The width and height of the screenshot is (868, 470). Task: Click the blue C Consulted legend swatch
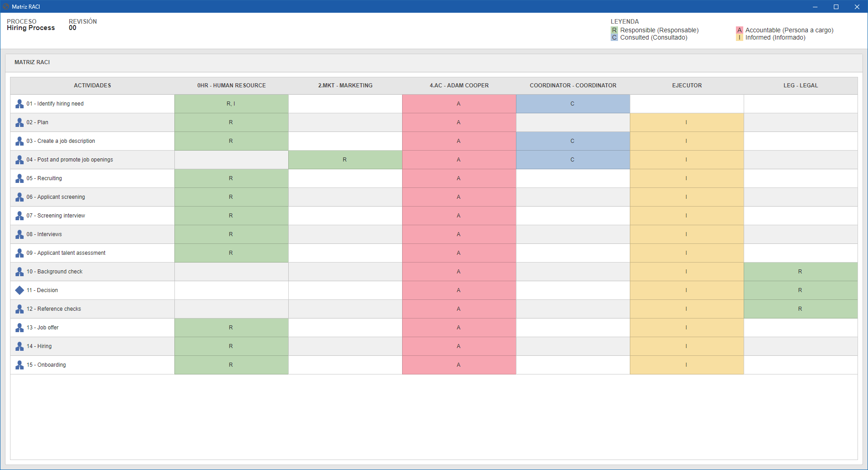(614, 37)
